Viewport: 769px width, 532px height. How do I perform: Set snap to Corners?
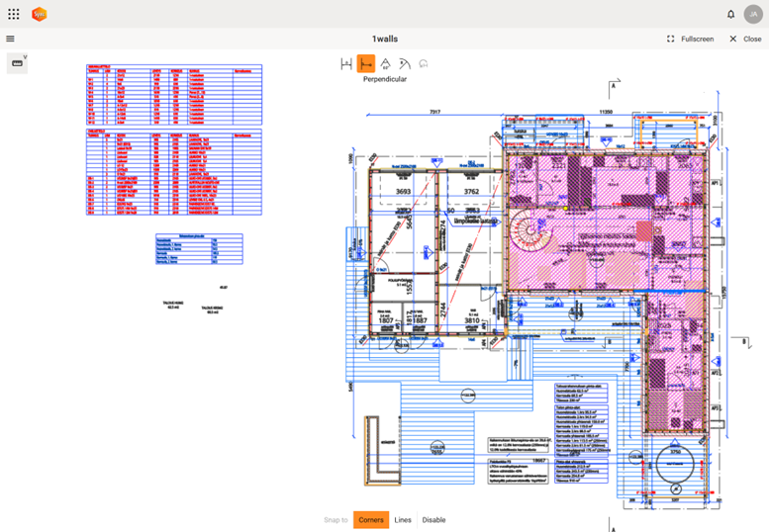371,519
